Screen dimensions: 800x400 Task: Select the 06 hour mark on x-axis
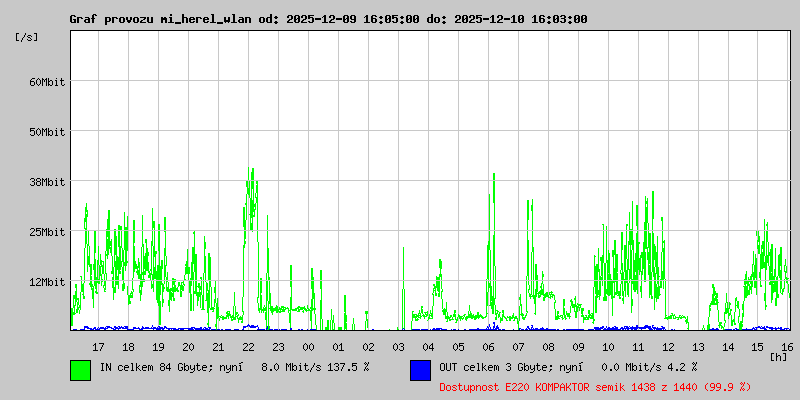pyautogui.click(x=488, y=347)
